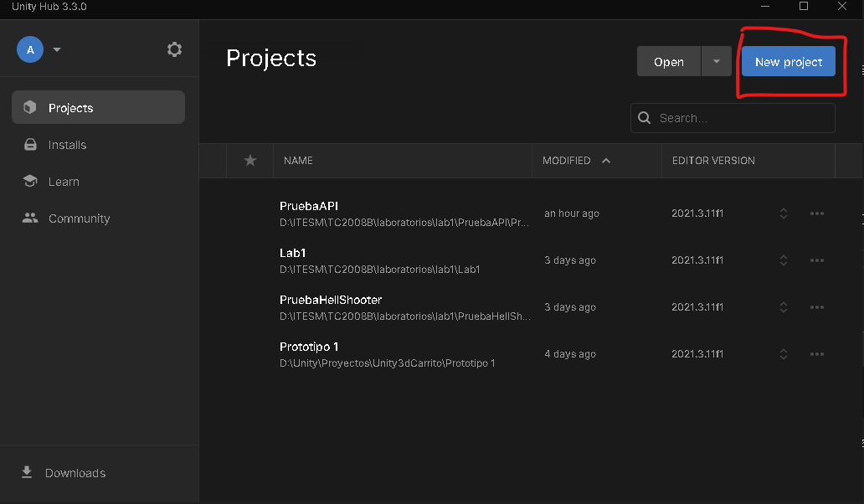Sort projects by NAME column
Screen dimensions: 864x504
[x=298, y=160]
